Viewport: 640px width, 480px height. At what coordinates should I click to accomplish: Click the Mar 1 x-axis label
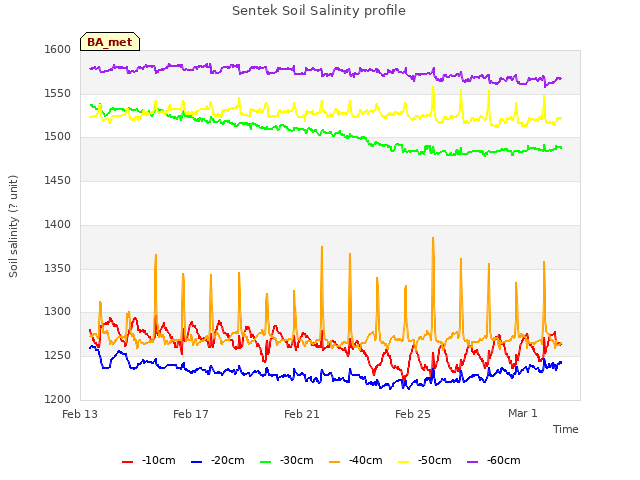coord(522,413)
